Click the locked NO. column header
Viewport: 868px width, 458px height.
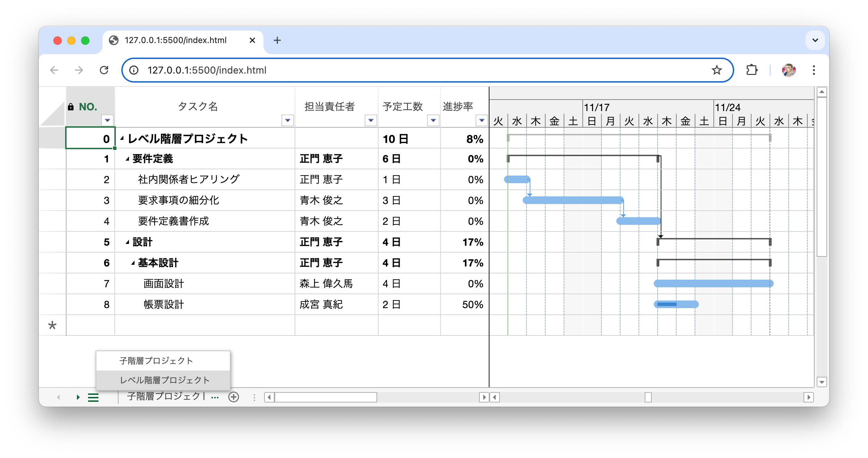(x=90, y=107)
